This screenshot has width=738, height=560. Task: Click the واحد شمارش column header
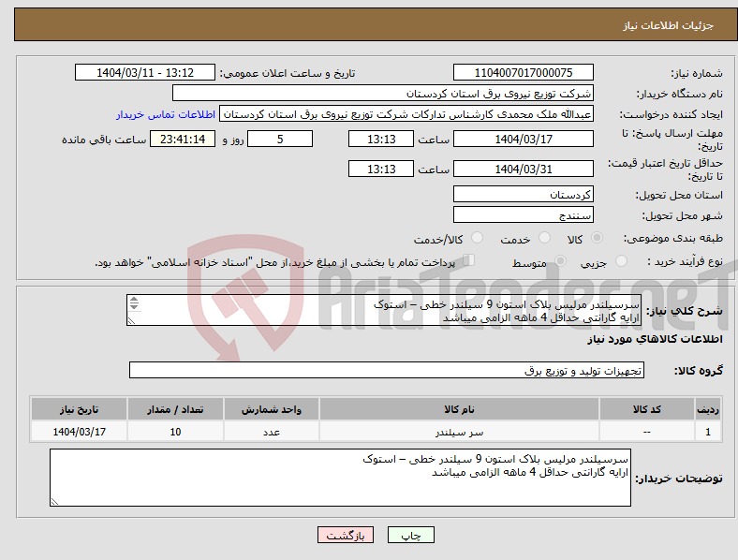pyautogui.click(x=272, y=409)
